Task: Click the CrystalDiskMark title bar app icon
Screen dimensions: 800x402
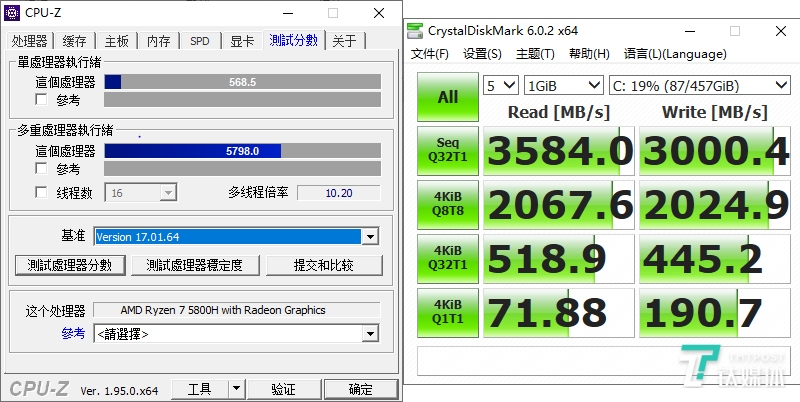Action: click(415, 31)
